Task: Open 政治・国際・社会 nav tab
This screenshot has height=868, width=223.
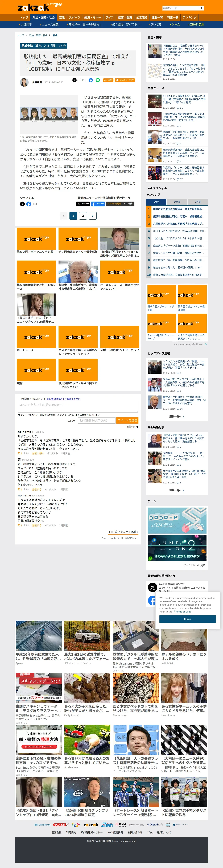Action: tap(44, 18)
